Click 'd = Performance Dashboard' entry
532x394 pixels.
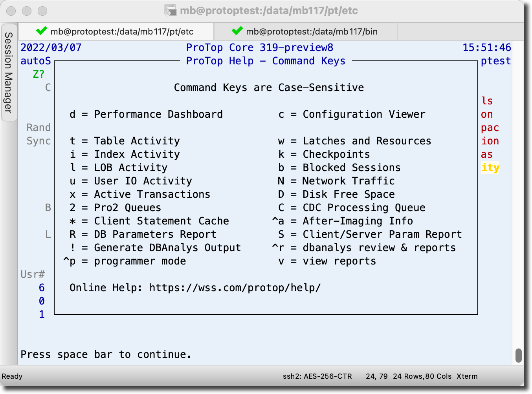(146, 115)
